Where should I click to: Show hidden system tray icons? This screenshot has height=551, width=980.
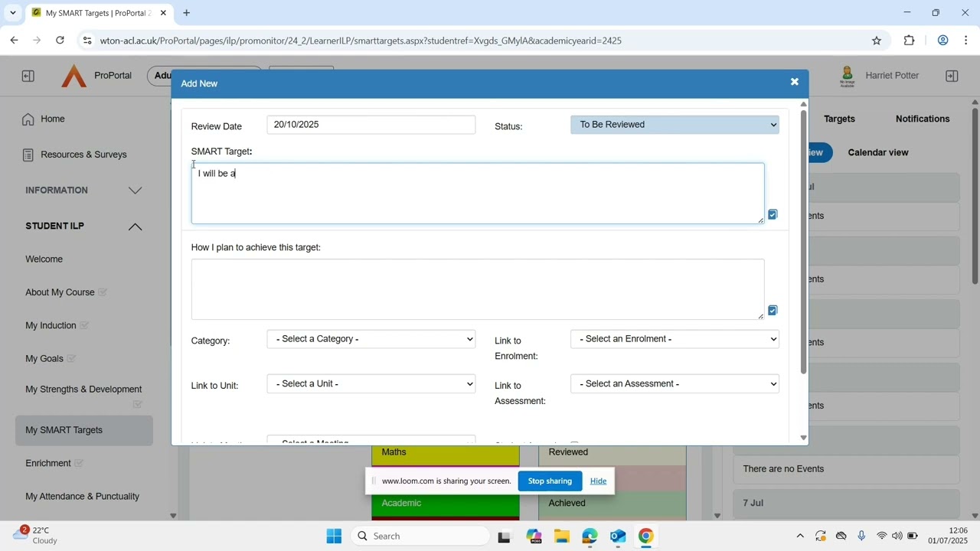(800, 536)
